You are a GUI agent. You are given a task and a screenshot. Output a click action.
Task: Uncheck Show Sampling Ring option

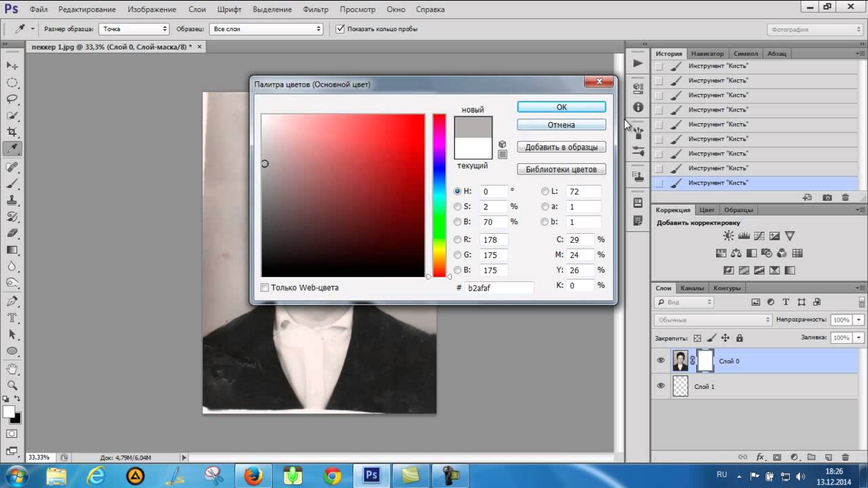tap(340, 29)
